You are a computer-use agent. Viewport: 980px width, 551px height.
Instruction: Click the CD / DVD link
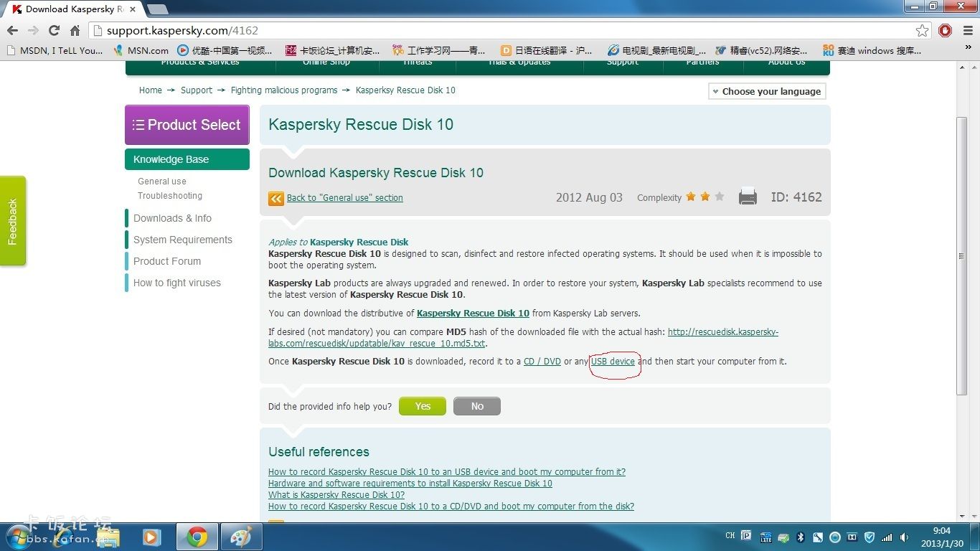[x=542, y=362]
